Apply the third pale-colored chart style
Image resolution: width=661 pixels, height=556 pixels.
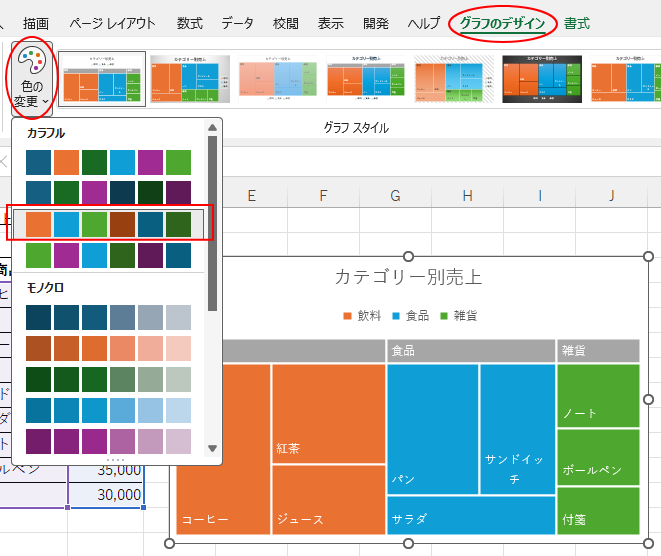point(278,79)
